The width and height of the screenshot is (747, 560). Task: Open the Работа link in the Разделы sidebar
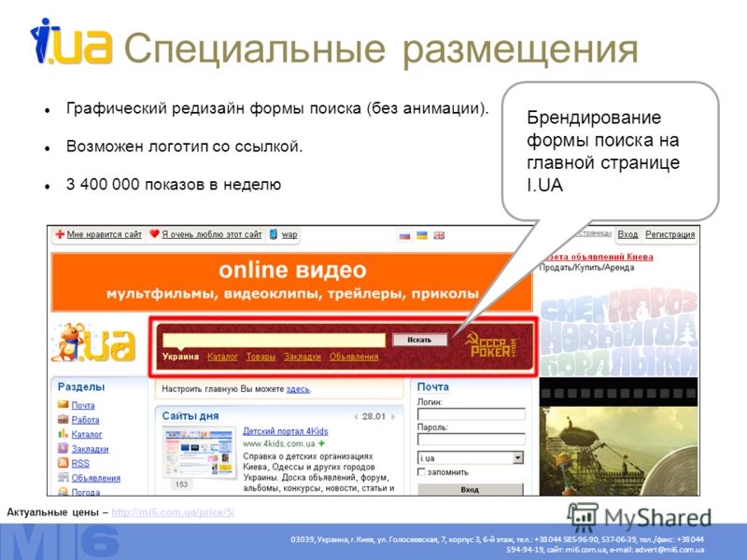tap(86, 420)
